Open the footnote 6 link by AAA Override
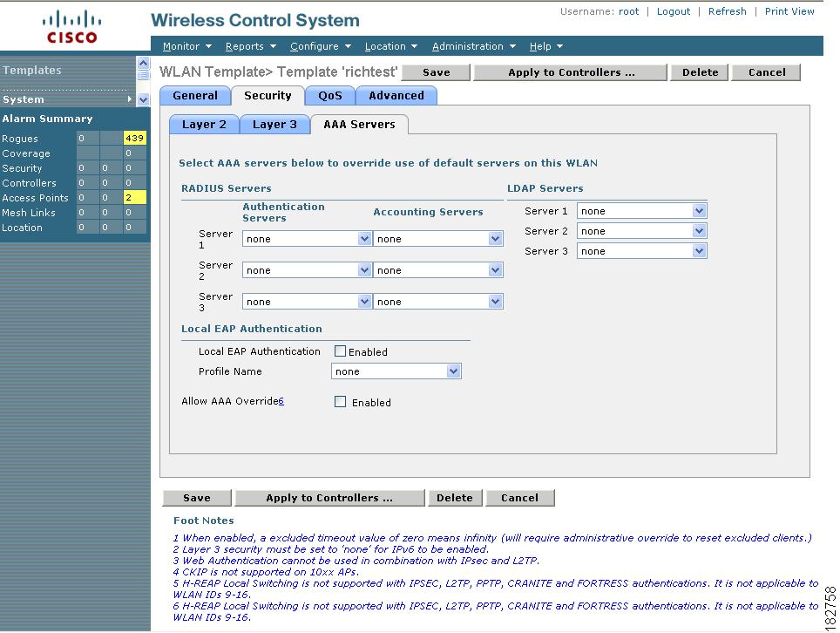Screen dimensions: 840x633 tap(281, 401)
